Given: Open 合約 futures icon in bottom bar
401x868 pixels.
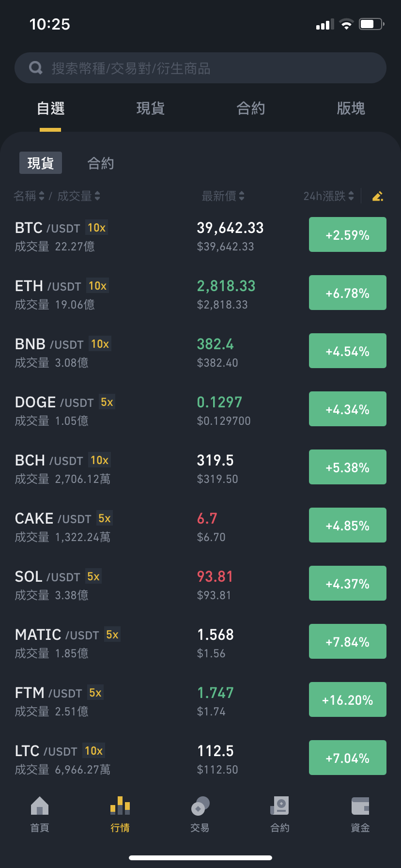Looking at the screenshot, I should 280,806.
